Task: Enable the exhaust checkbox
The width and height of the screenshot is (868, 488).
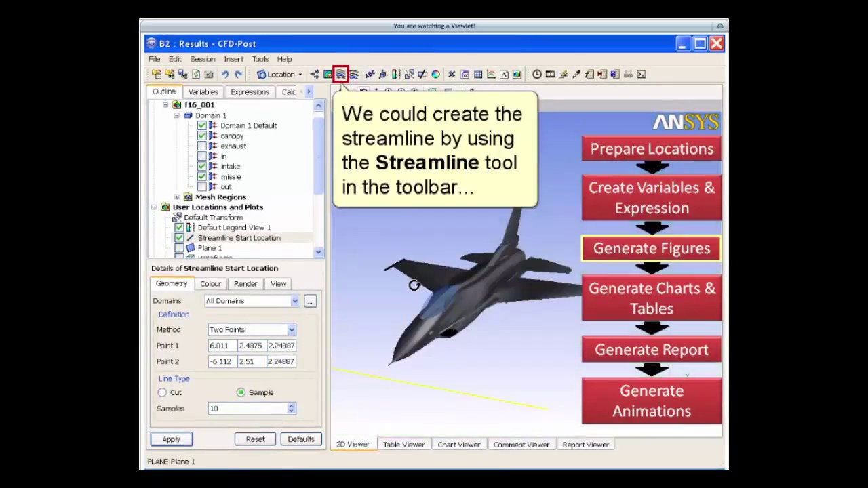Action: [201, 146]
